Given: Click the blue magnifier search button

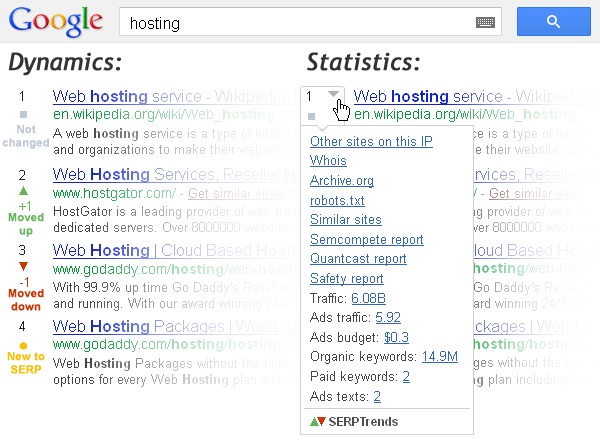Looking at the screenshot, I should coord(553,21).
